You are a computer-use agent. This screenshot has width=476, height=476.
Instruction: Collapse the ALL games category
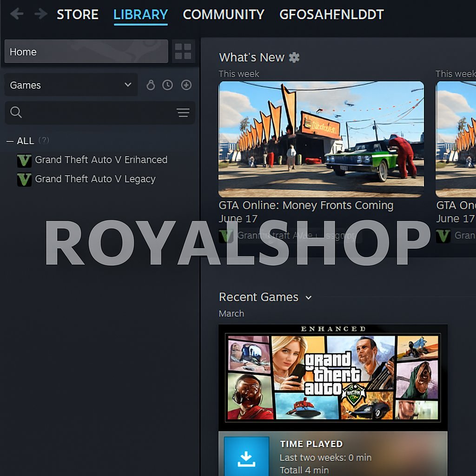[10, 141]
